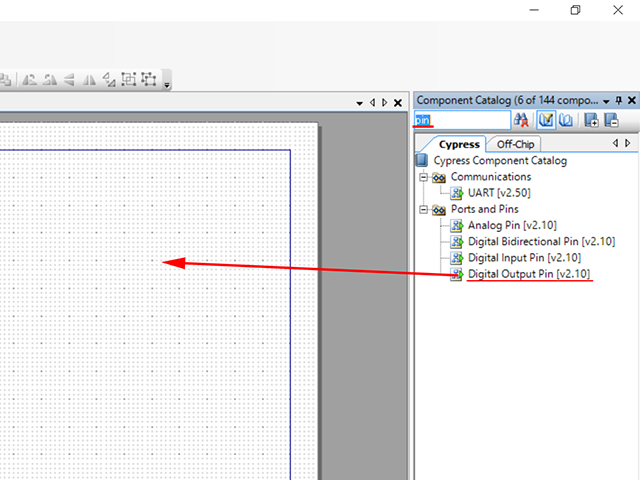
Task: Collapse all catalog nodes (minus icon)
Action: tap(611, 120)
